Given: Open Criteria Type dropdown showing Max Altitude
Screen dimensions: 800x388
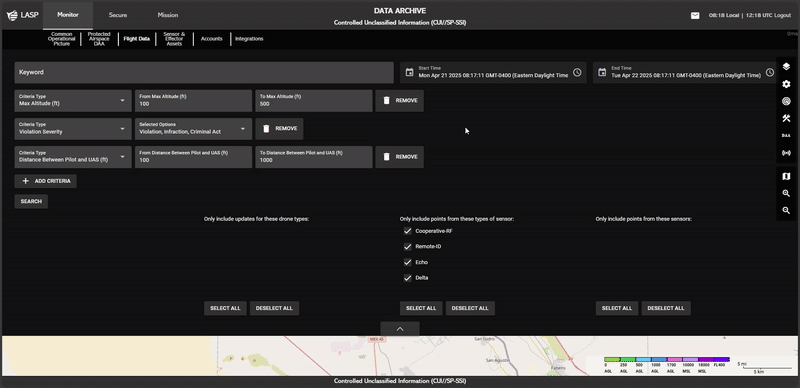Looking at the screenshot, I should coord(73,101).
